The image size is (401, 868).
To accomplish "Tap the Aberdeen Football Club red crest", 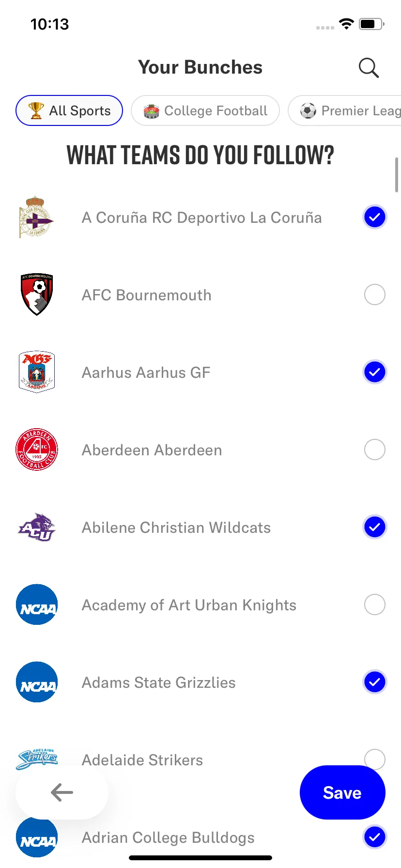I will click(x=37, y=449).
